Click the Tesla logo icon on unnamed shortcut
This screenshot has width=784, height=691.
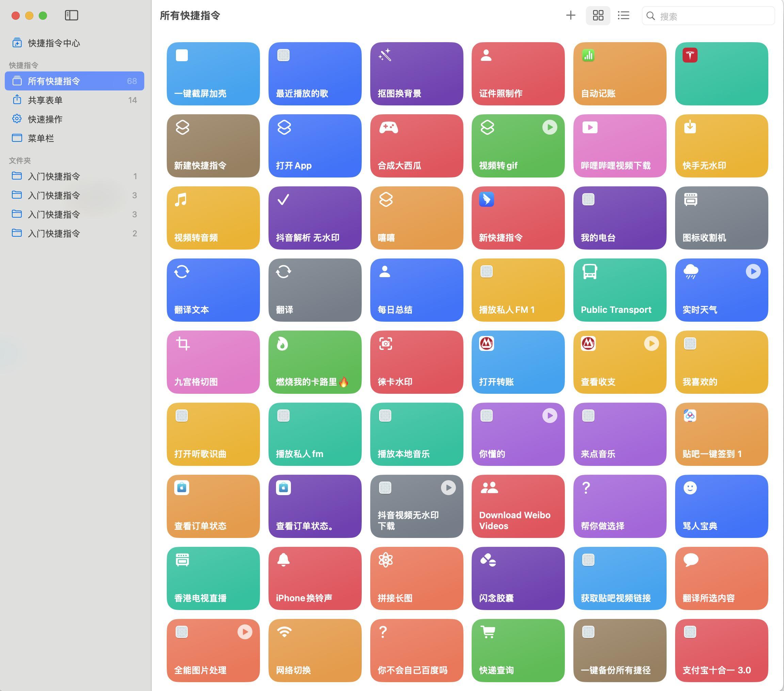click(x=690, y=55)
